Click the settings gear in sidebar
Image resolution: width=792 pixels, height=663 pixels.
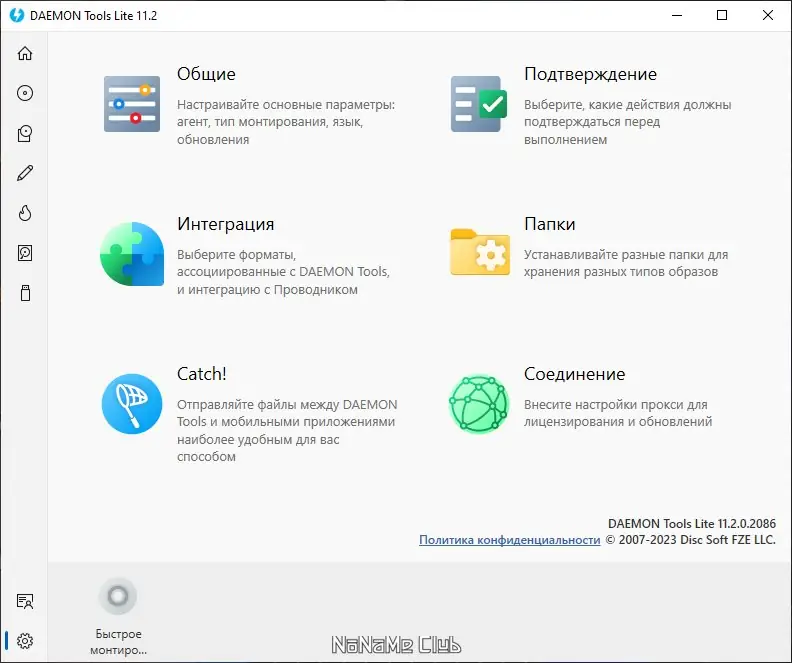[25, 641]
